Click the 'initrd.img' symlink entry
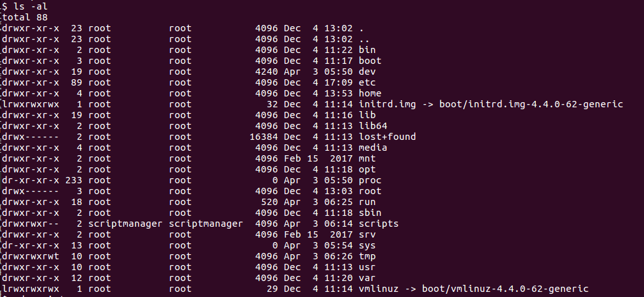Image resolution: width=644 pixels, height=297 pixels. pyautogui.click(x=388, y=105)
